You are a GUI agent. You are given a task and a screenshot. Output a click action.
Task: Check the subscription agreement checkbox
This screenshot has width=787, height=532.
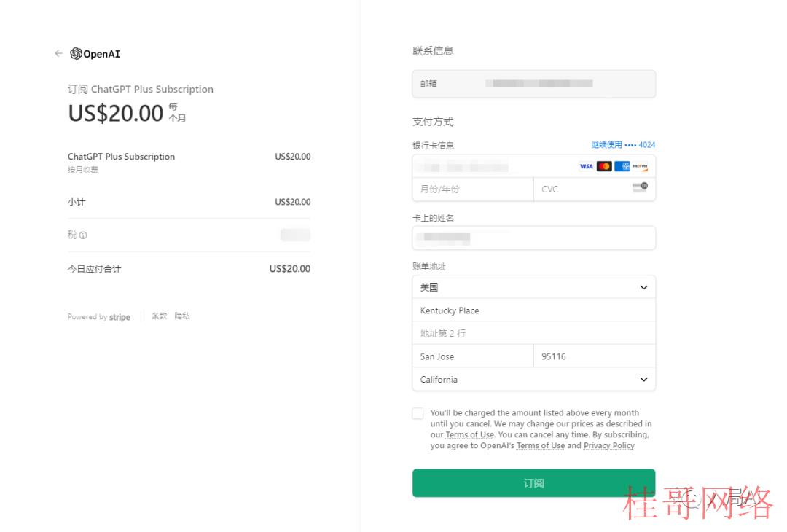(x=418, y=413)
